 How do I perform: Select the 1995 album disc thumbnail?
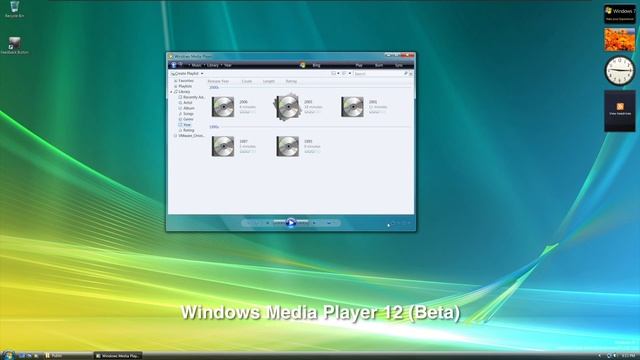(x=287, y=146)
